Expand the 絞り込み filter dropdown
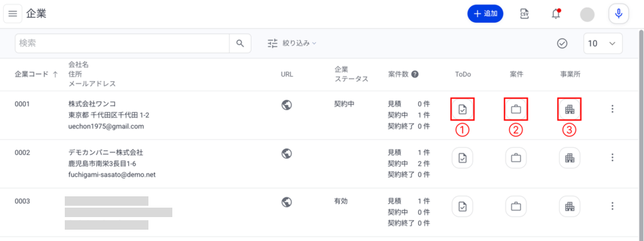 point(292,43)
